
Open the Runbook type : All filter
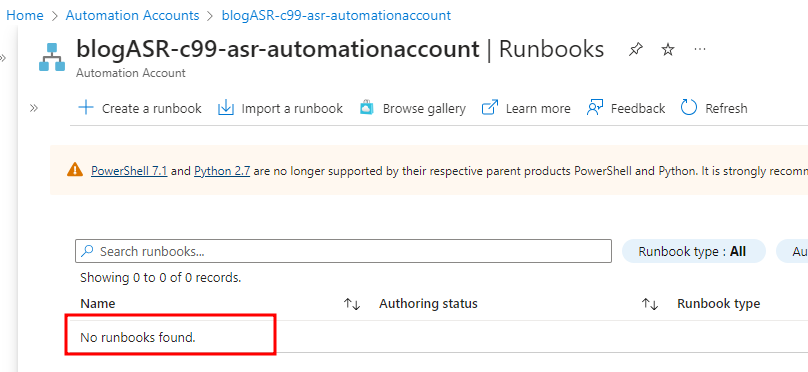tap(693, 251)
